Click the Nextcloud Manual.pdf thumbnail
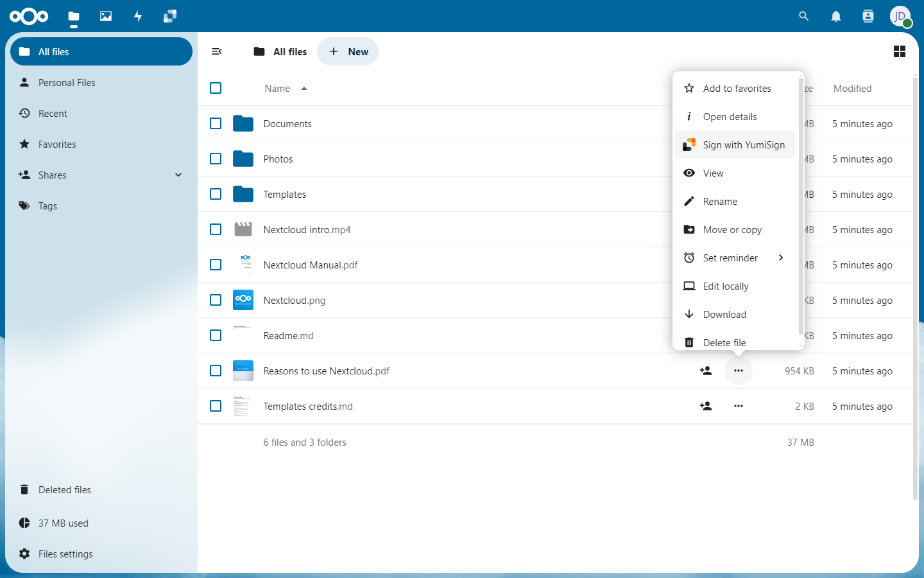Image resolution: width=924 pixels, height=578 pixels. tap(243, 265)
